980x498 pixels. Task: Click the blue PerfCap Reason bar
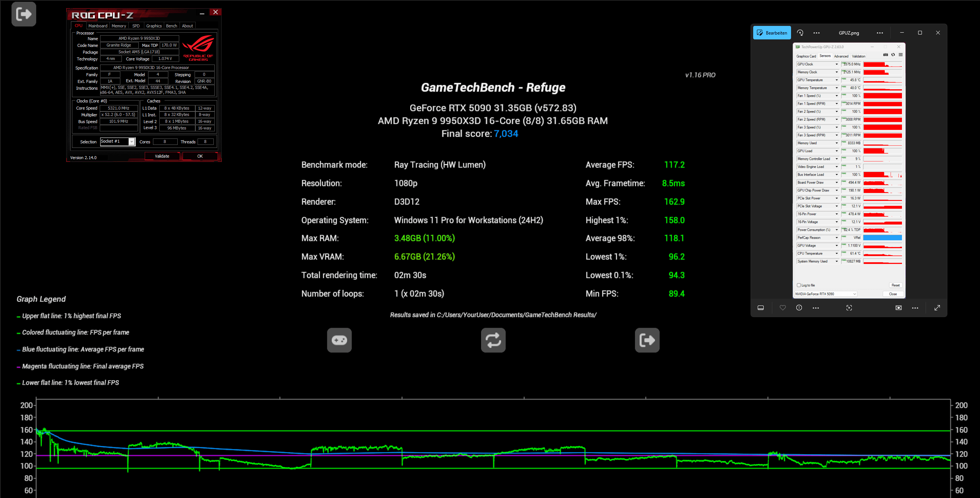pos(882,238)
